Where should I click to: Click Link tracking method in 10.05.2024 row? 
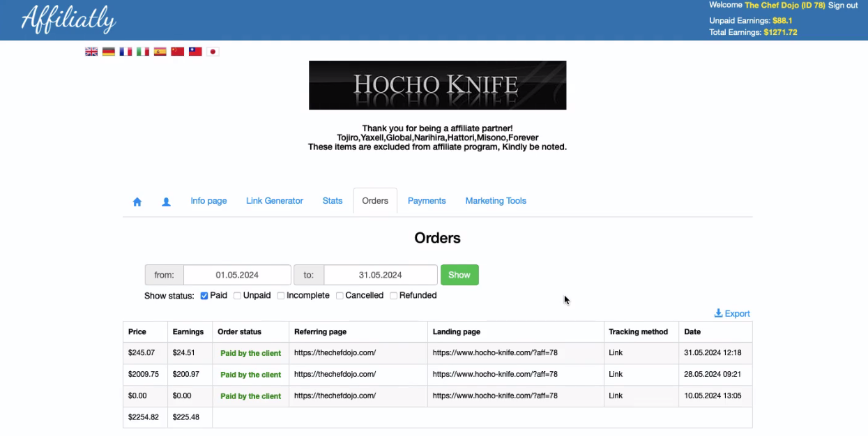coord(616,396)
